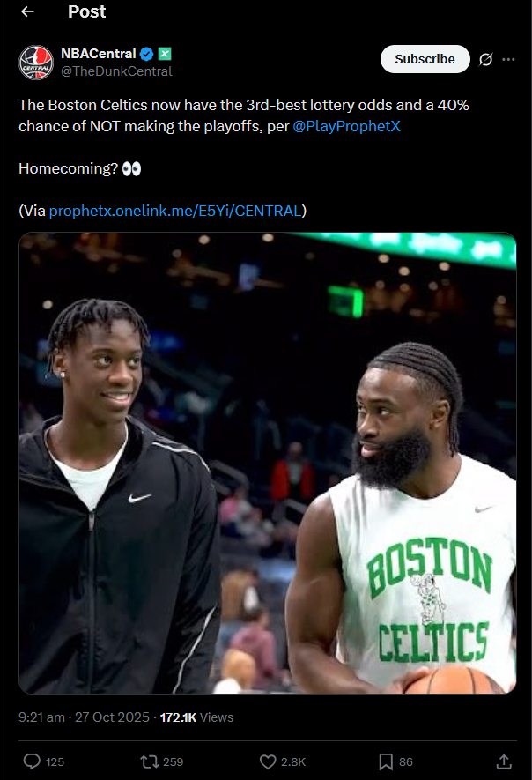Viewport: 532px width, 780px height.
Task: Like the post with heart icon
Action: (268, 761)
